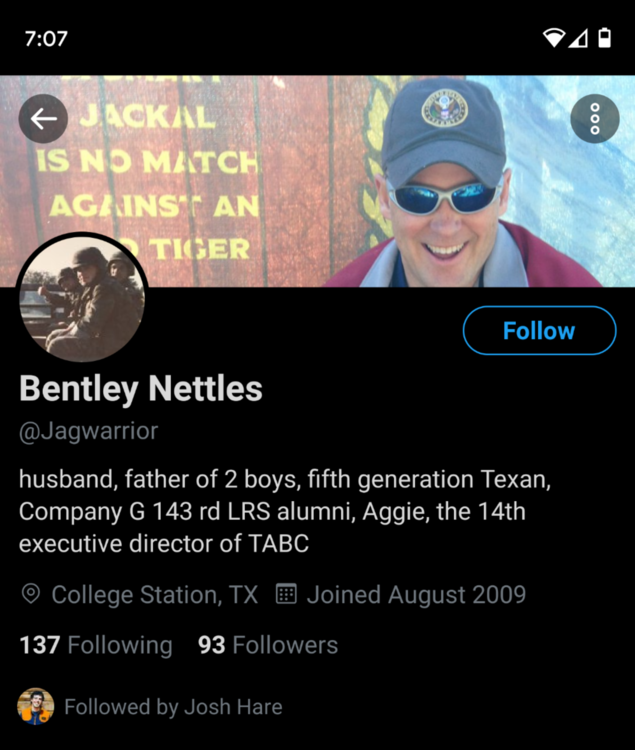Tap the cellular signal icon
Viewport: 635px width, 750px height.
click(578, 38)
